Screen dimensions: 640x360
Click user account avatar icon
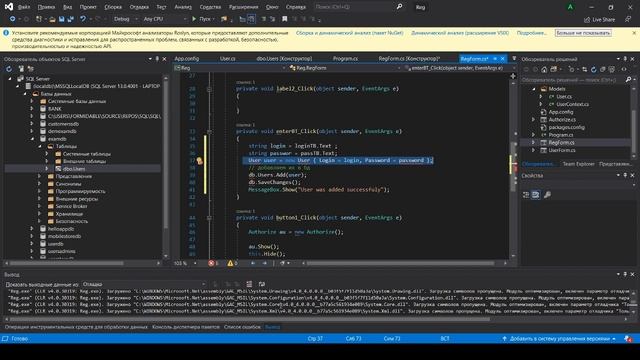[570, 7]
